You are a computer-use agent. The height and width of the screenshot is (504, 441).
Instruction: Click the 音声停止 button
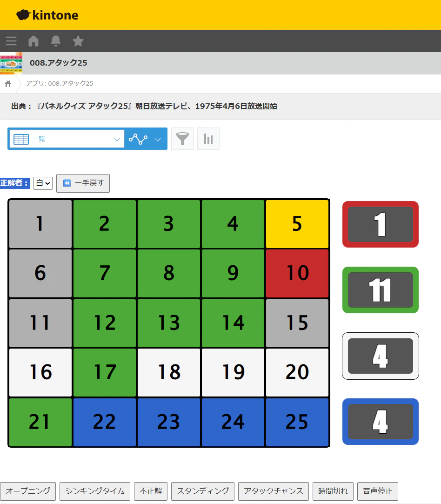[377, 491]
